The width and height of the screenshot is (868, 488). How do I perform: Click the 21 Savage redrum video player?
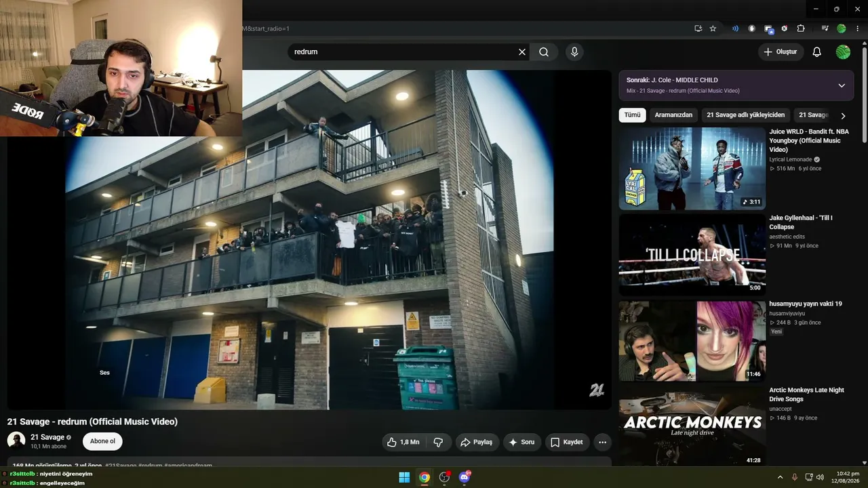coord(309,239)
